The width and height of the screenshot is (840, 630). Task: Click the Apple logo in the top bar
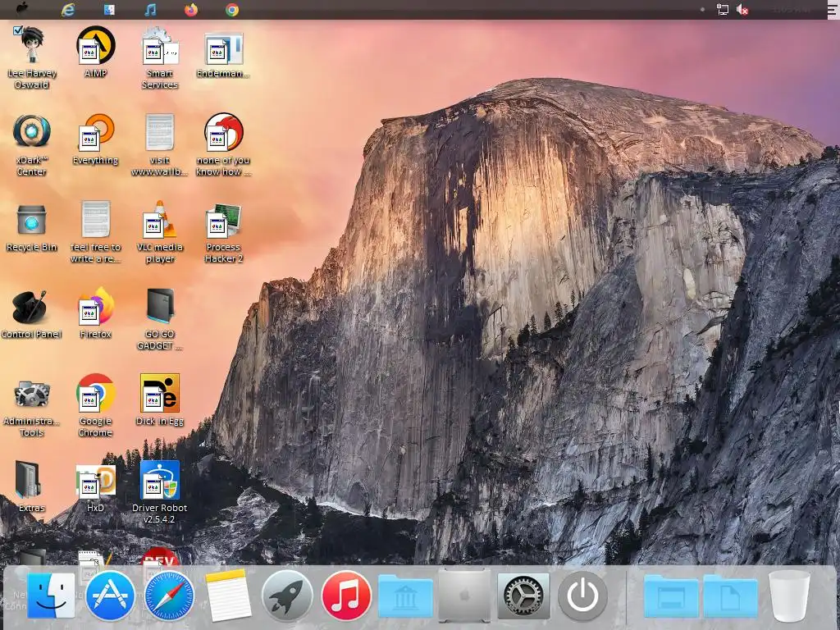pyautogui.click(x=22, y=8)
